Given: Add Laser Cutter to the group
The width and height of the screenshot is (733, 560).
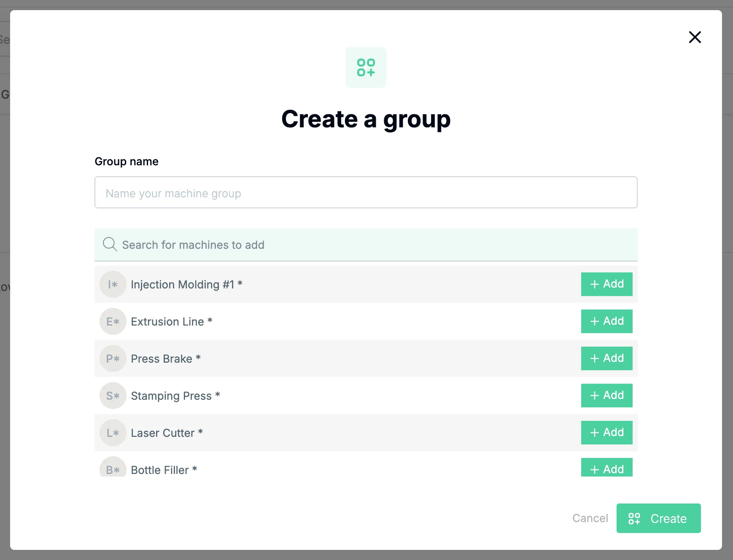Looking at the screenshot, I should pyautogui.click(x=606, y=433).
